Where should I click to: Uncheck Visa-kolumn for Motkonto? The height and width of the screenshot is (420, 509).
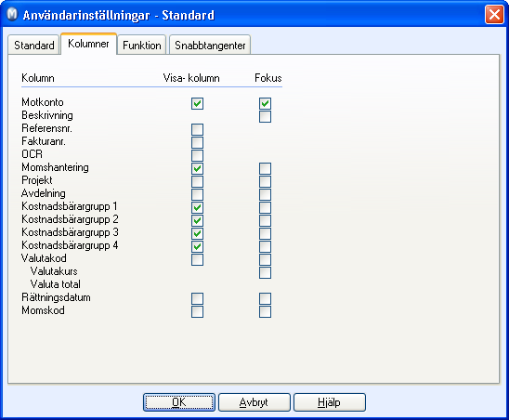point(197,104)
